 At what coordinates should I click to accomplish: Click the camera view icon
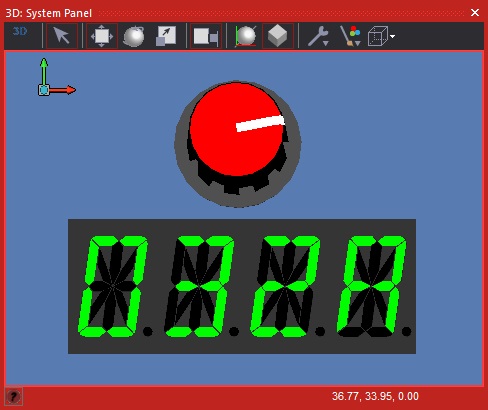tap(206, 36)
